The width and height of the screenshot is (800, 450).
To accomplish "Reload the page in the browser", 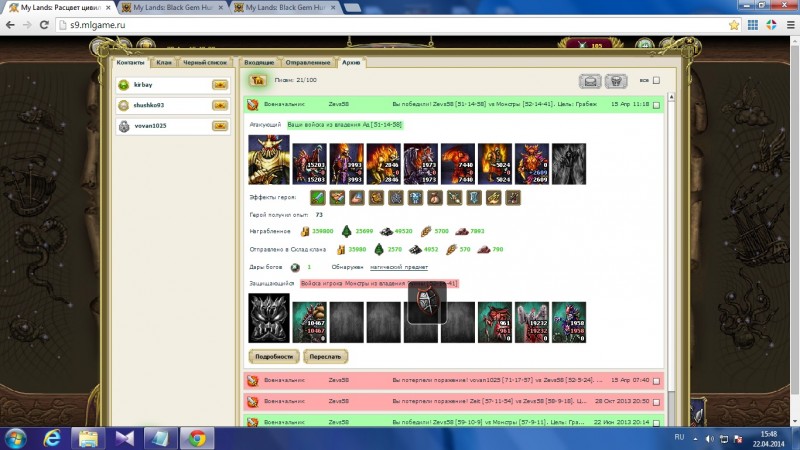I will click(x=44, y=24).
